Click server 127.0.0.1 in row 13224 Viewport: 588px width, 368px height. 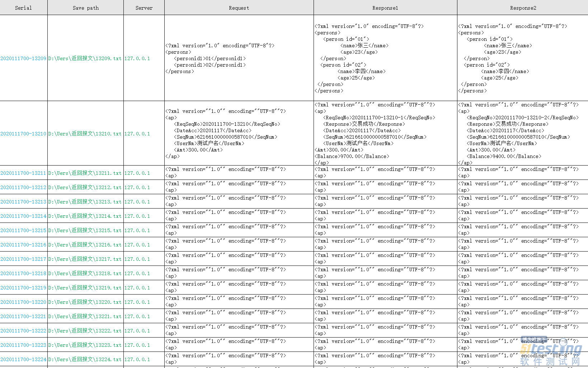pos(137,359)
